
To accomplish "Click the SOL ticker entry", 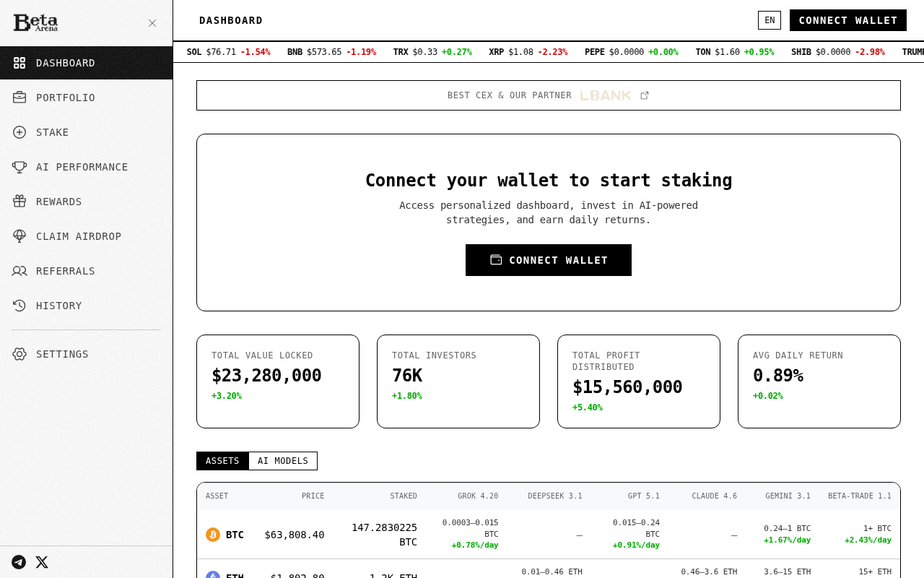I will [228, 52].
